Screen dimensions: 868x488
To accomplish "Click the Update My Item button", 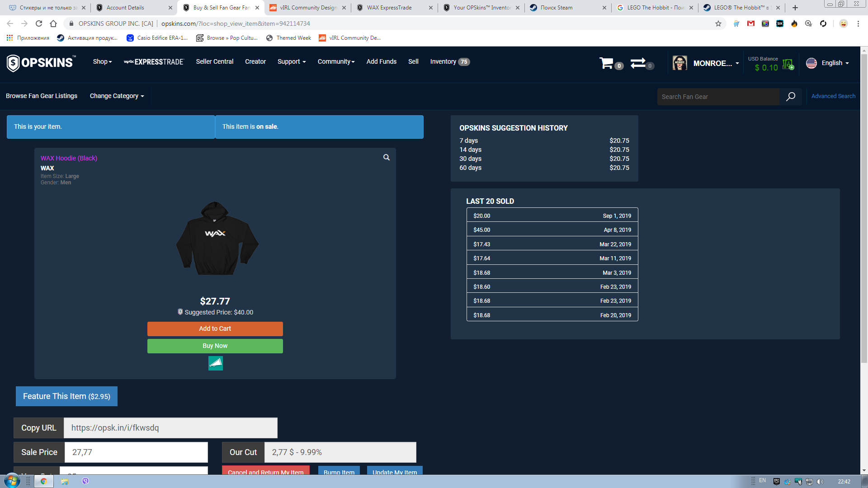I will coord(395,470).
